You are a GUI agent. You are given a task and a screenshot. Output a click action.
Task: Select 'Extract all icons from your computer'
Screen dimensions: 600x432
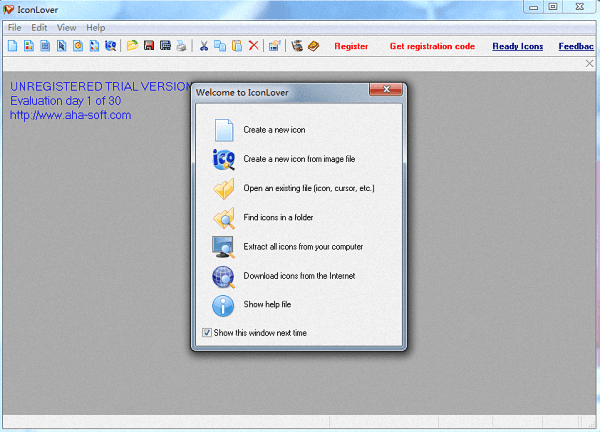click(302, 246)
